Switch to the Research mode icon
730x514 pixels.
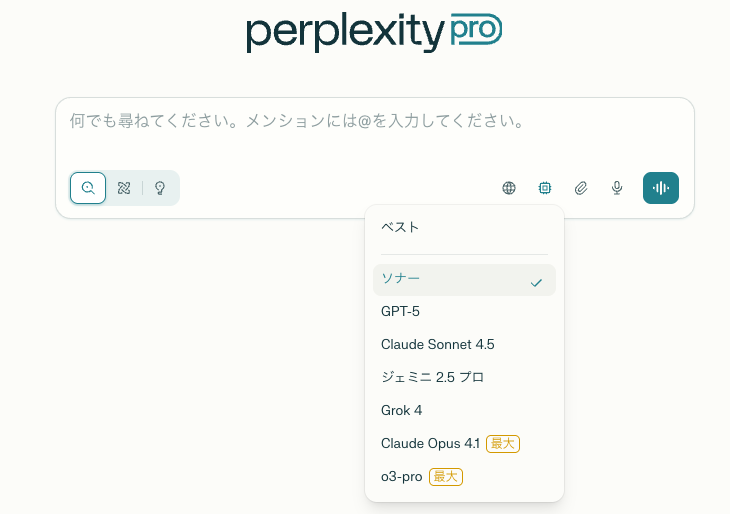pyautogui.click(x=124, y=188)
